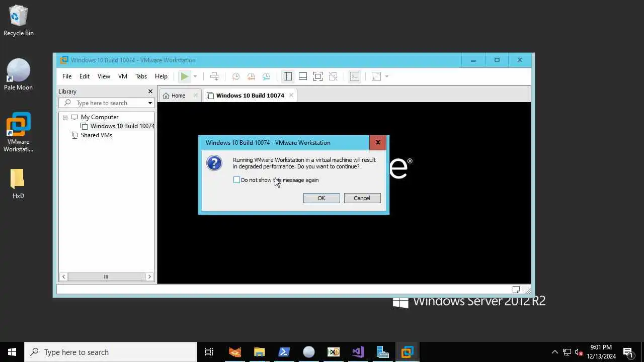This screenshot has height=362, width=644.
Task: Open the Tabs menu
Action: [x=141, y=76]
